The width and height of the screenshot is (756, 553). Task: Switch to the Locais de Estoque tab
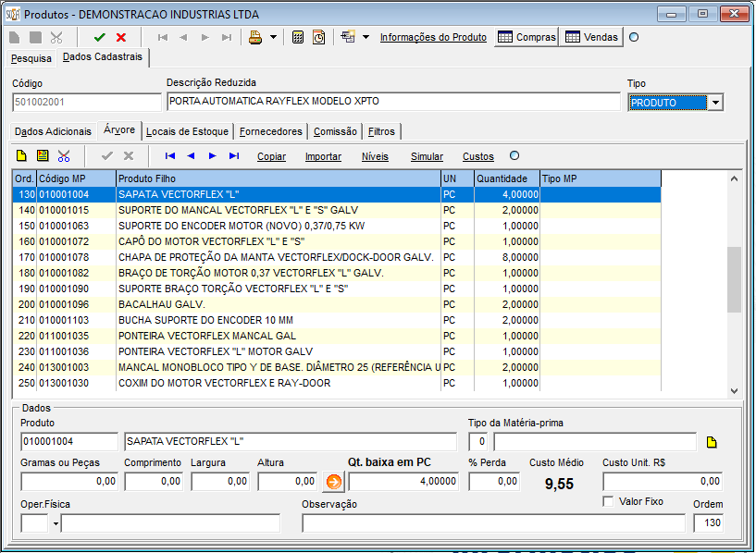188,131
